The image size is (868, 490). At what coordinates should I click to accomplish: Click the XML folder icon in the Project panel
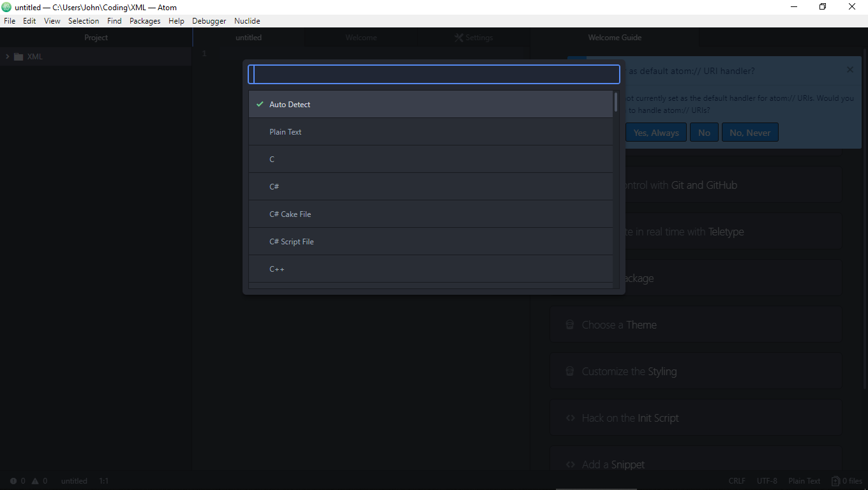(18, 56)
